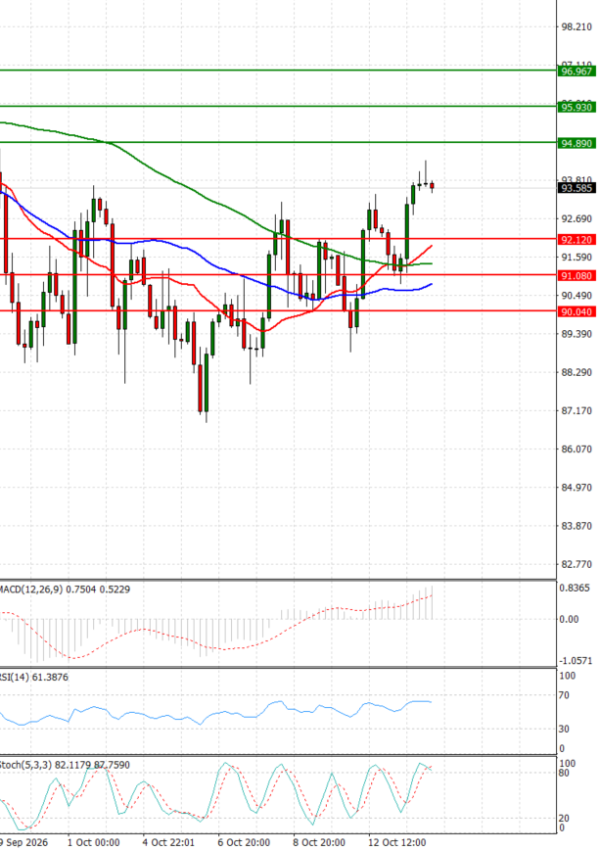Click the red 92.120 support level tag
Viewport: 600px width, 850px height.
(x=577, y=240)
